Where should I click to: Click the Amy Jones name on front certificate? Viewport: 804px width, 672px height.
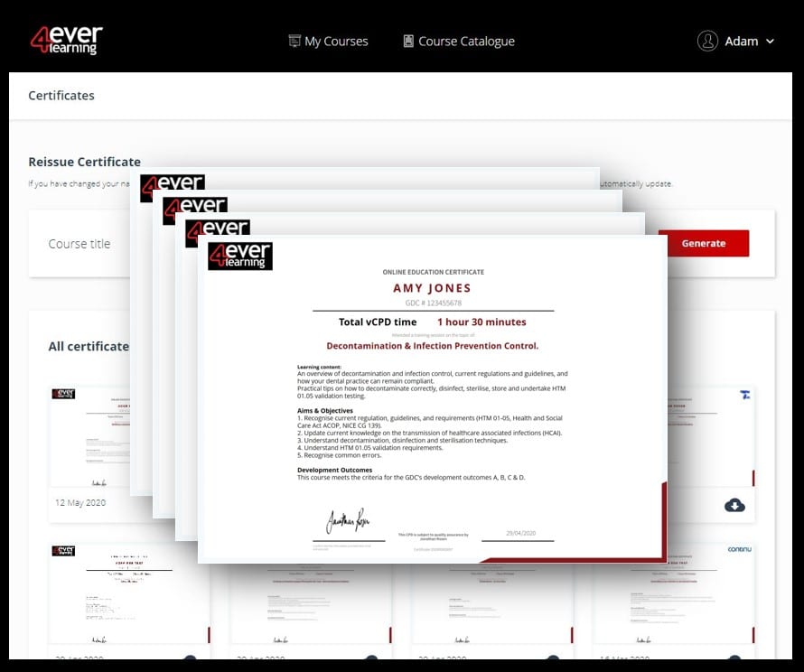tap(432, 288)
